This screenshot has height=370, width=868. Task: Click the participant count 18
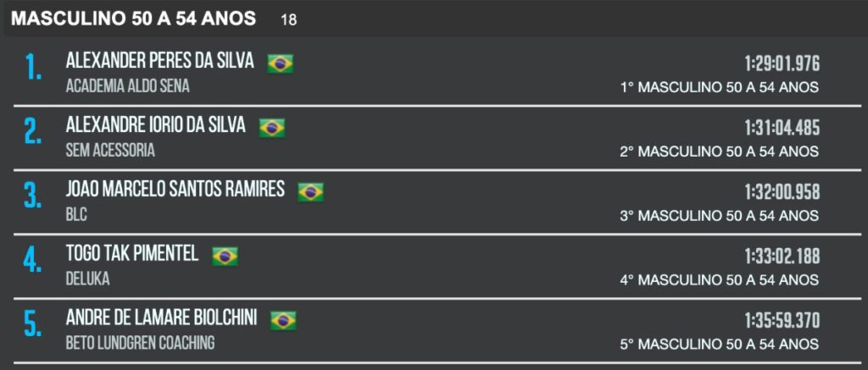click(x=288, y=20)
